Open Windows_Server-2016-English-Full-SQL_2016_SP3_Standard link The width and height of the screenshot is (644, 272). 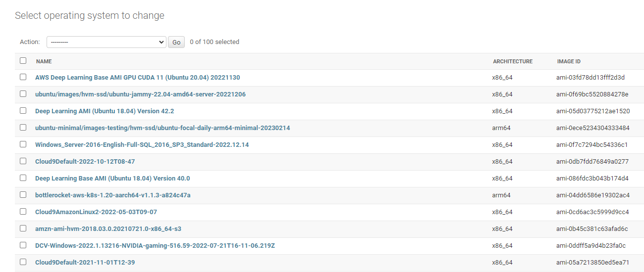(142, 145)
